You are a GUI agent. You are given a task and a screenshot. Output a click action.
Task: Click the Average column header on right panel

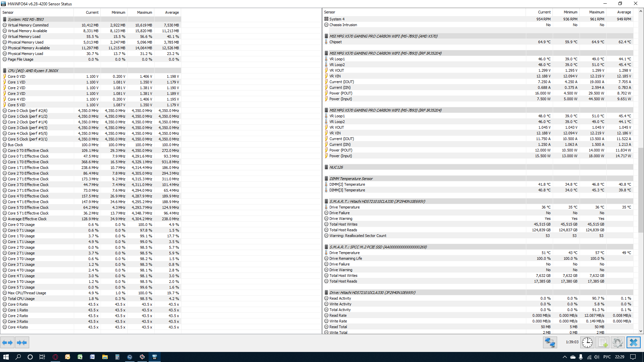(624, 12)
